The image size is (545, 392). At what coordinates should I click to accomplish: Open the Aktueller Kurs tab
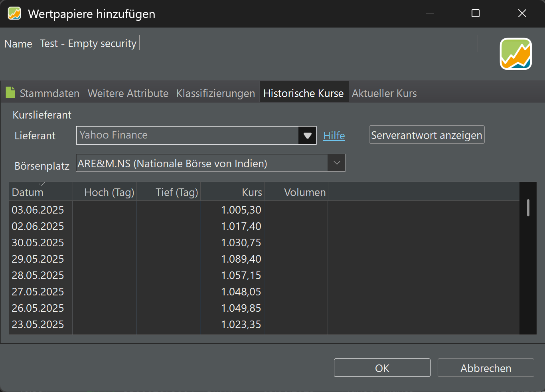click(x=384, y=93)
